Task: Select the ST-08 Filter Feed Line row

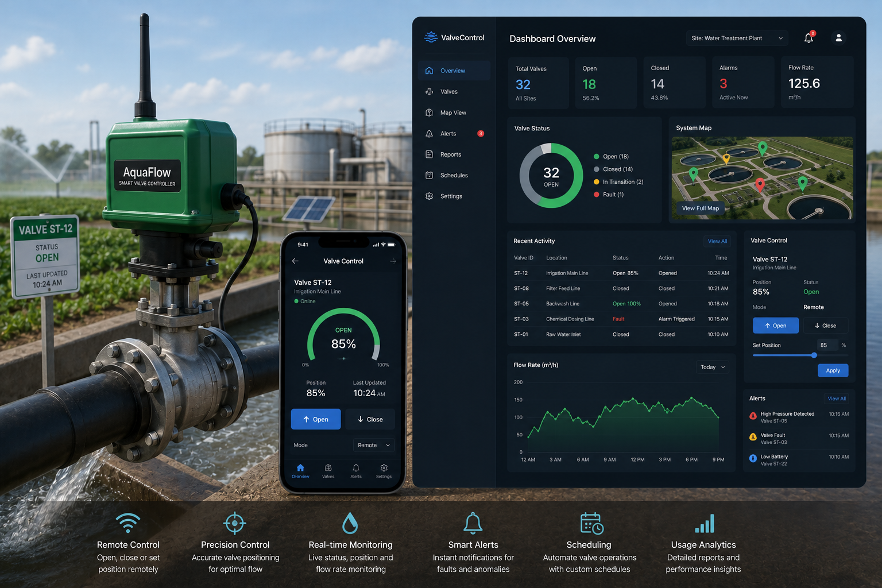Action: 621,288
